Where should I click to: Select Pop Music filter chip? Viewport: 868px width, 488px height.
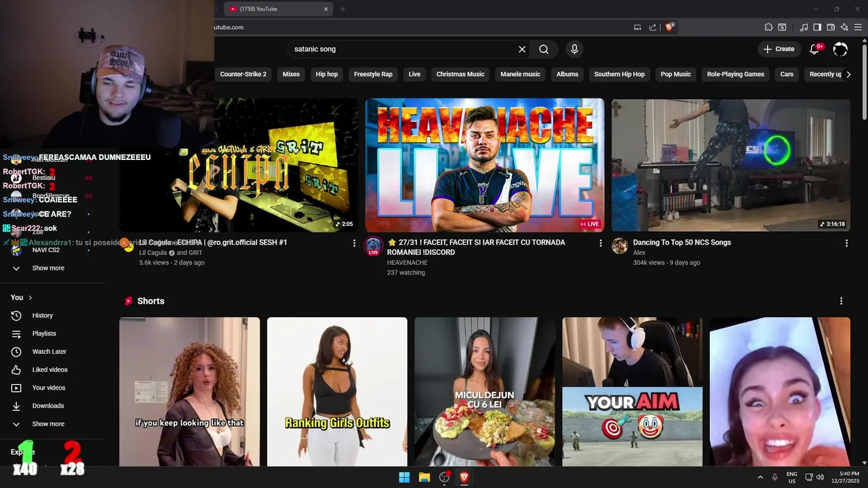pyautogui.click(x=676, y=75)
